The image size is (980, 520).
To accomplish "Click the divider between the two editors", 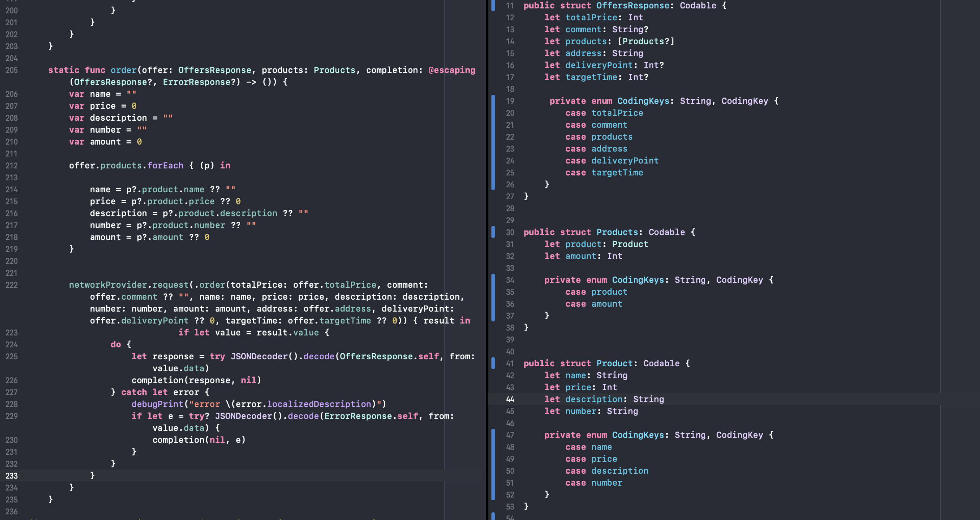I will tap(486, 260).
